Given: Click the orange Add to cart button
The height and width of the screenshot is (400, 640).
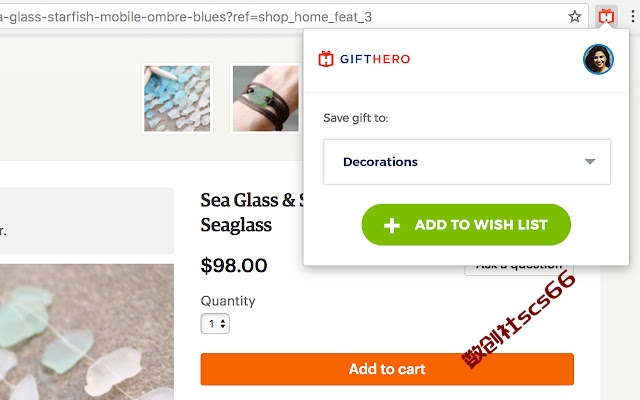Looking at the screenshot, I should (387, 369).
